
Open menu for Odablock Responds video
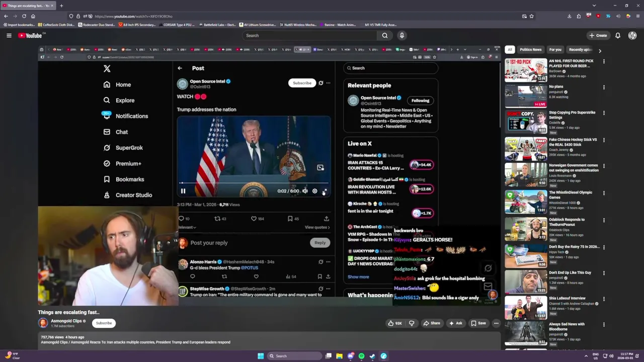[x=604, y=220]
